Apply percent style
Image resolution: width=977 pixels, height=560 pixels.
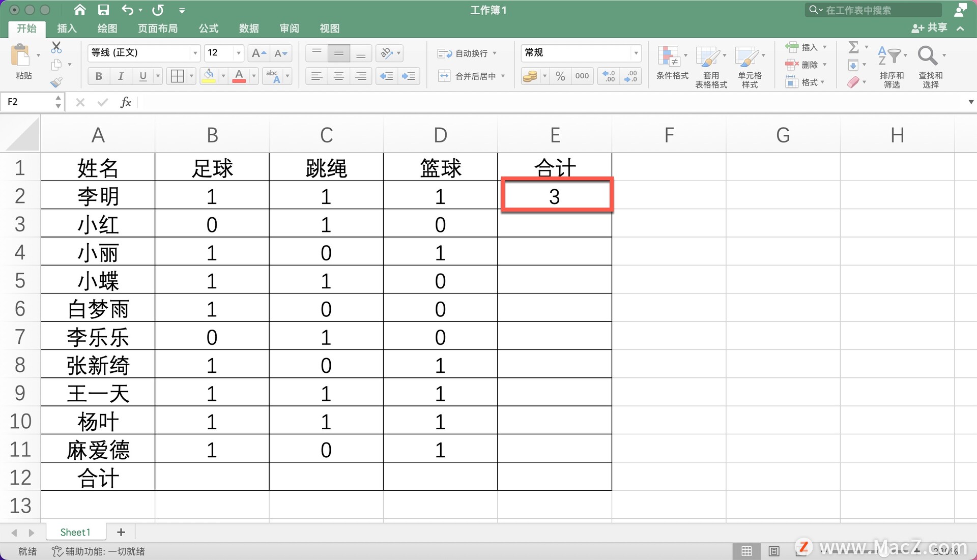[560, 76]
